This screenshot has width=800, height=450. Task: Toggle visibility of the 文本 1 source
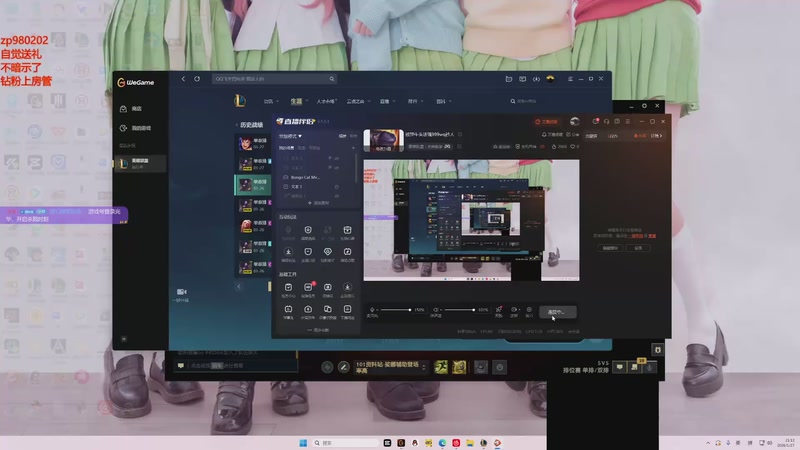coord(336,187)
